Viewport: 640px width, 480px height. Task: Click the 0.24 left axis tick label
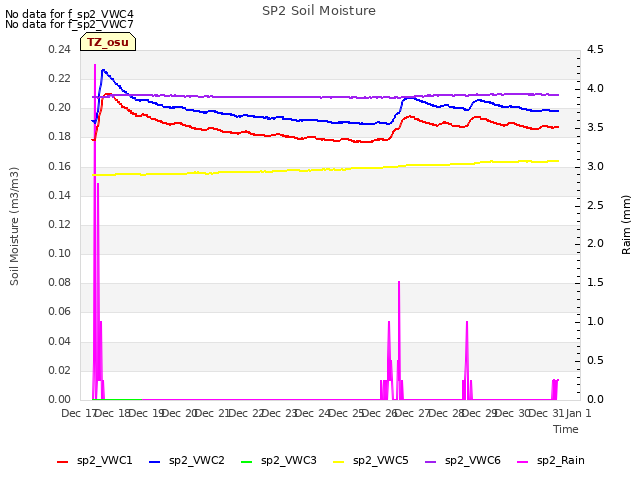coord(59,49)
